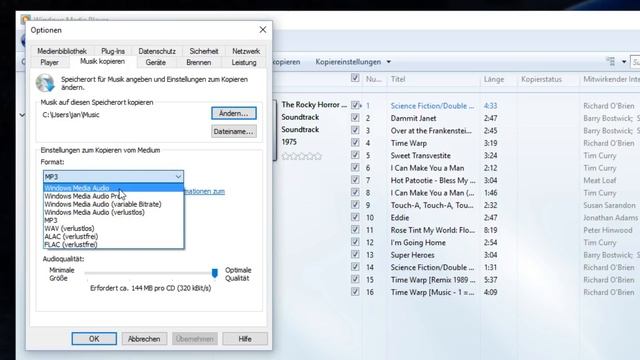Uncheck track 16 Time Warp Music checkbox

click(355, 292)
